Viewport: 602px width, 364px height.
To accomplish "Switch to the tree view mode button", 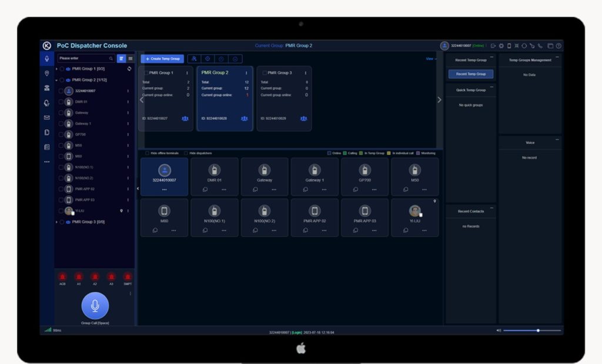I will click(x=121, y=58).
